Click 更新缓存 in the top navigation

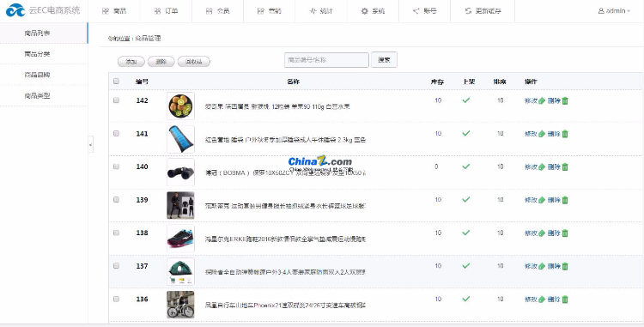483,11
